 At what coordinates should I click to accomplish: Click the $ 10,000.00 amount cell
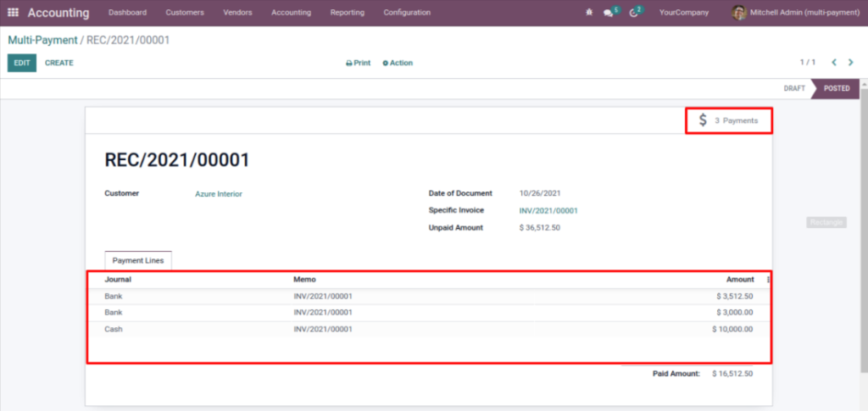[x=732, y=329]
